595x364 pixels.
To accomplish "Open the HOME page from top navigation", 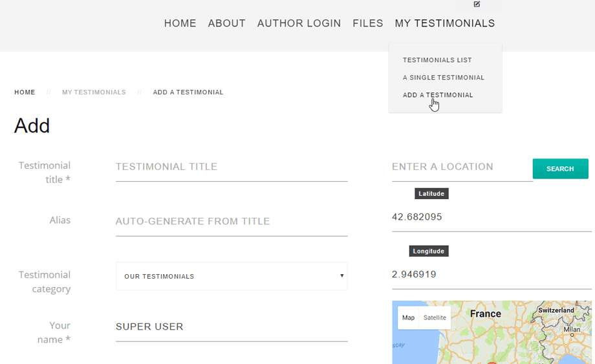I will click(x=180, y=23).
